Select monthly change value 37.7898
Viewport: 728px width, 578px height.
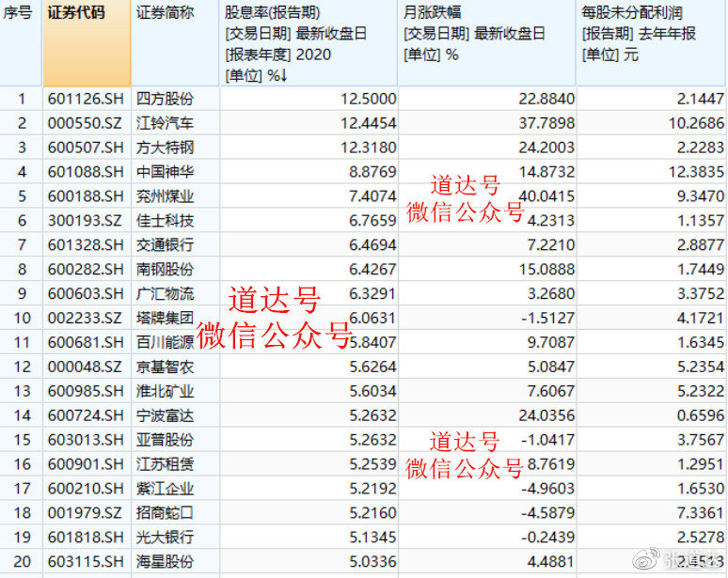[546, 123]
